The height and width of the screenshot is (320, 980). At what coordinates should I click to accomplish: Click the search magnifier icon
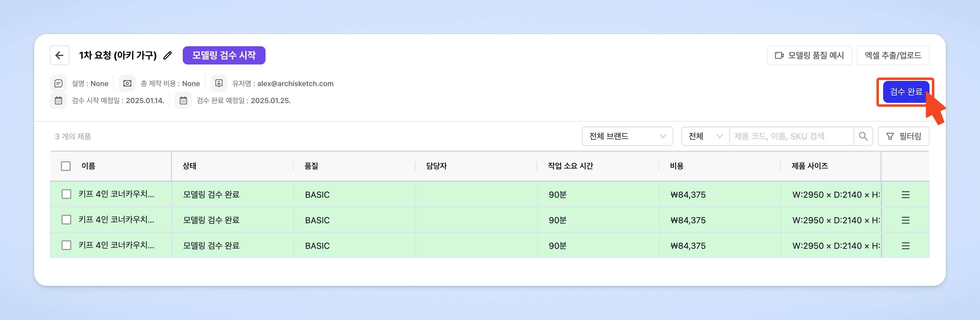click(x=863, y=137)
